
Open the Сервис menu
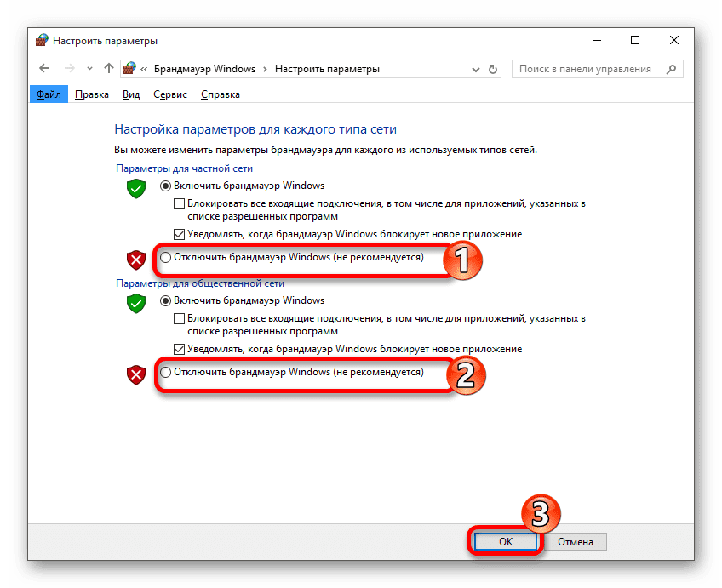click(170, 94)
